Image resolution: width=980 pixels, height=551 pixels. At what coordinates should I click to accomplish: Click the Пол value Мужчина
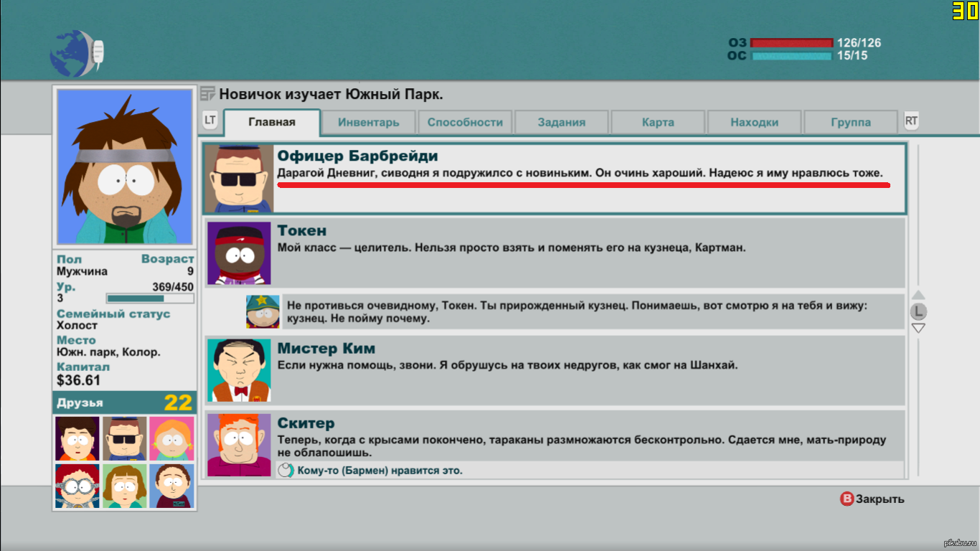coord(83,272)
